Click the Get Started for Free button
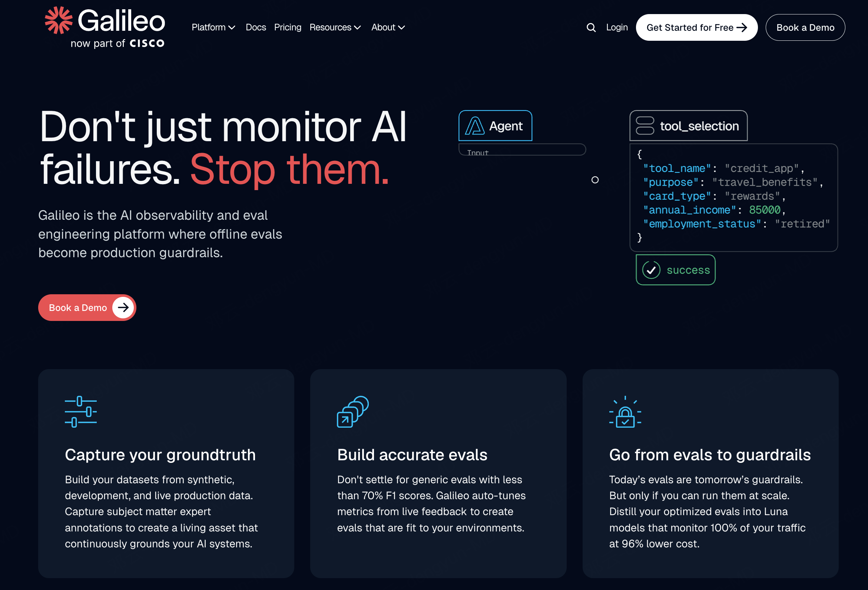This screenshot has height=590, width=868. tap(696, 28)
